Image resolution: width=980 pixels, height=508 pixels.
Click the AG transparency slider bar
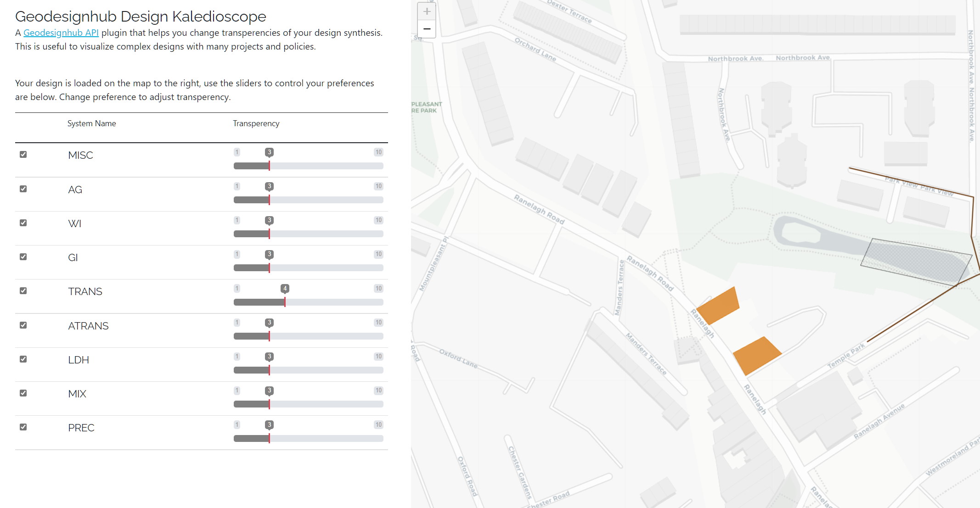309,200
